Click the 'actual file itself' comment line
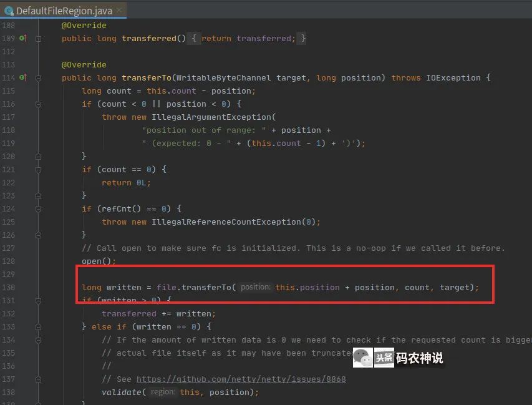This screenshot has width=532, height=405. [x=227, y=353]
